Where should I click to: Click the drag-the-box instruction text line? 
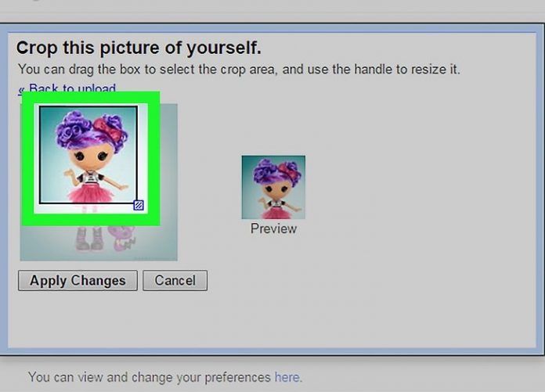click(x=239, y=69)
